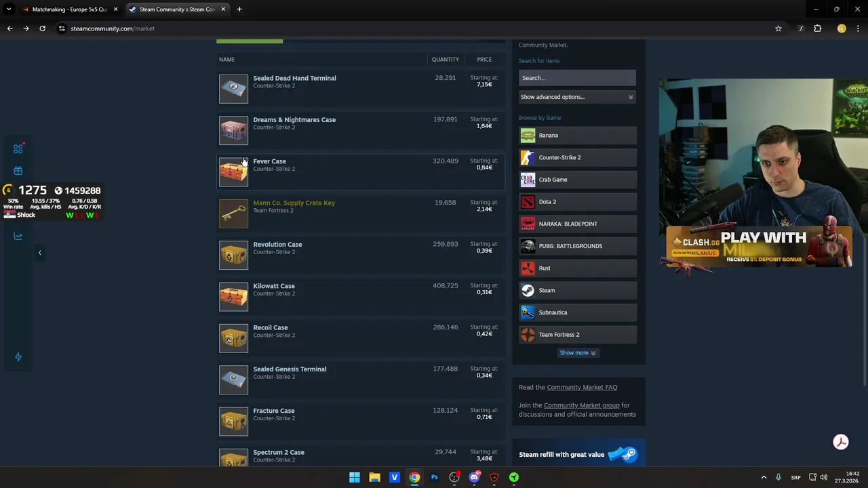868x488 pixels.
Task: Open the Chrome three-dot menu
Action: click(859, 28)
